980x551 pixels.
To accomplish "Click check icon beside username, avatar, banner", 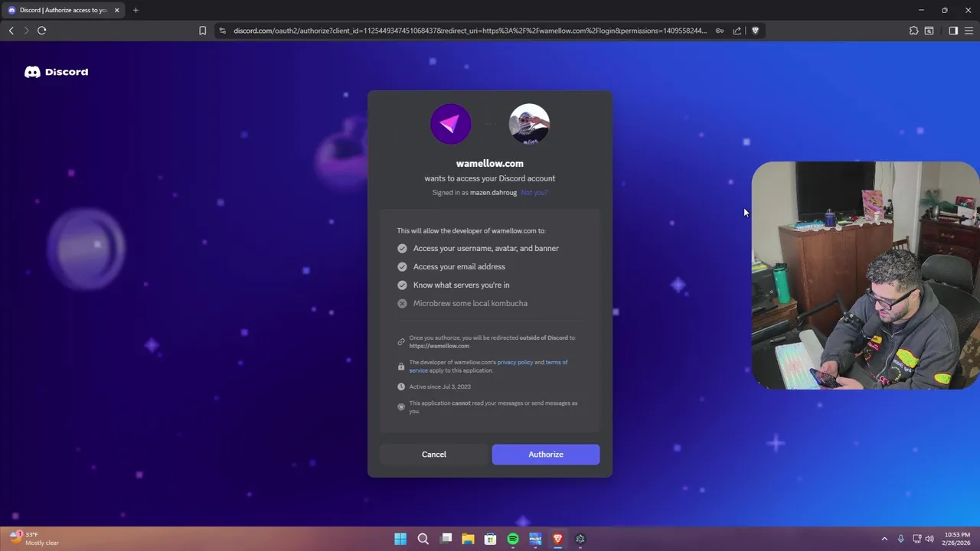I will tap(402, 248).
